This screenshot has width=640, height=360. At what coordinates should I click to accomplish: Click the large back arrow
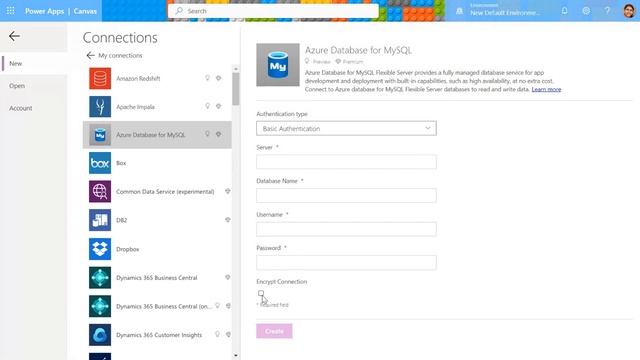click(x=14, y=36)
